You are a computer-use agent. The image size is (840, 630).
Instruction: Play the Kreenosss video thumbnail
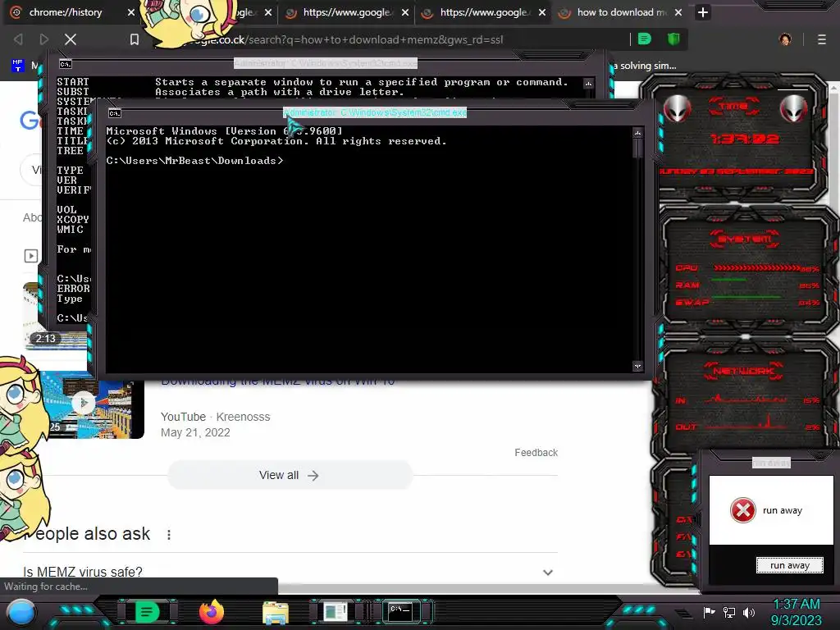pyautogui.click(x=91, y=405)
